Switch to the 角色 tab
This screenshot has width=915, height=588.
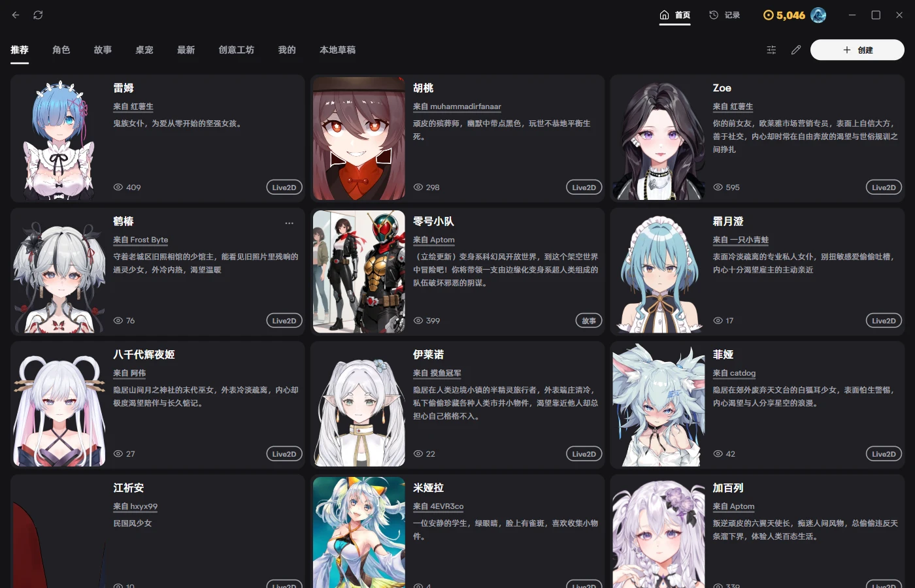[61, 50]
